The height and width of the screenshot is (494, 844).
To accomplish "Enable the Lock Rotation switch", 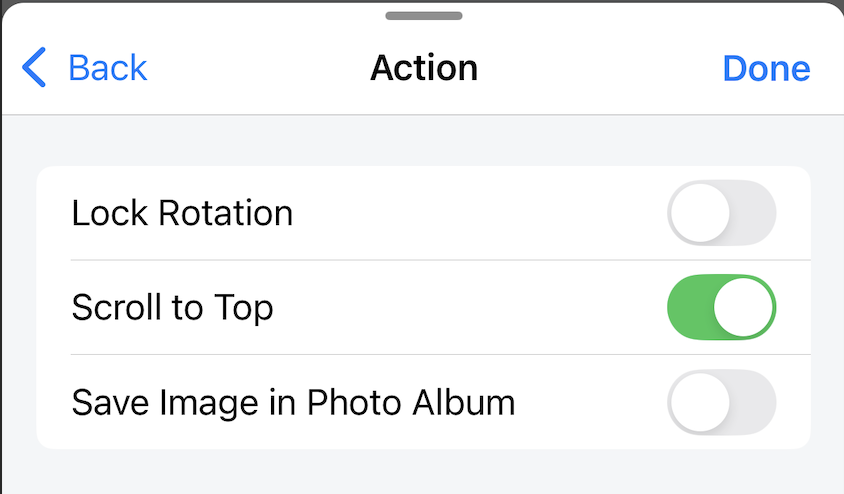I will point(721,213).
